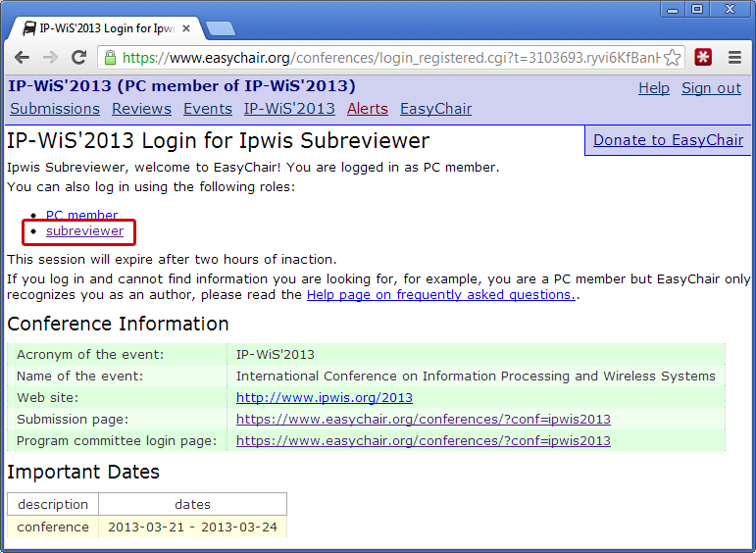756x553 pixels.
Task: Click the browser forward arrow
Action: click(50, 57)
